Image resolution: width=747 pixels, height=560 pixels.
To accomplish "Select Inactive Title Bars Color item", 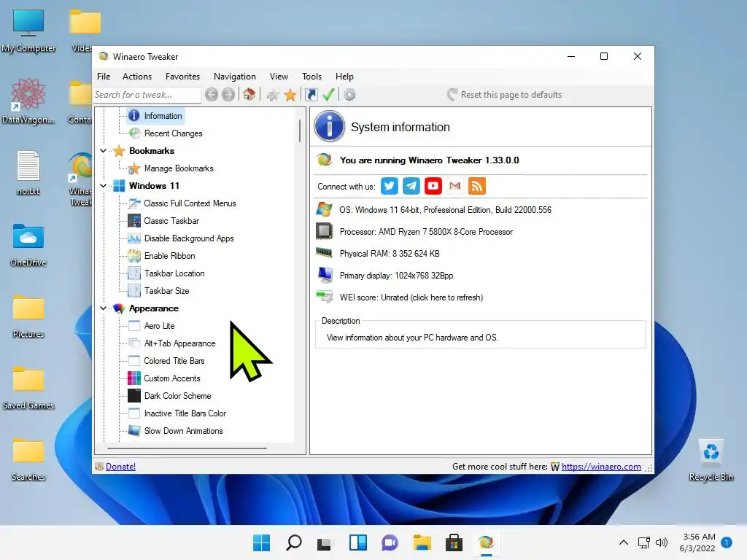I will tap(185, 413).
